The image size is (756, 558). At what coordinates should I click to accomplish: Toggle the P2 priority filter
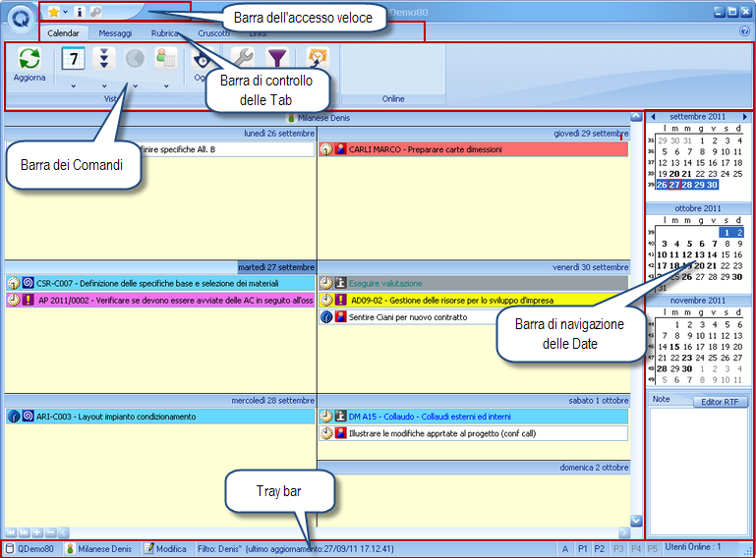(x=600, y=549)
